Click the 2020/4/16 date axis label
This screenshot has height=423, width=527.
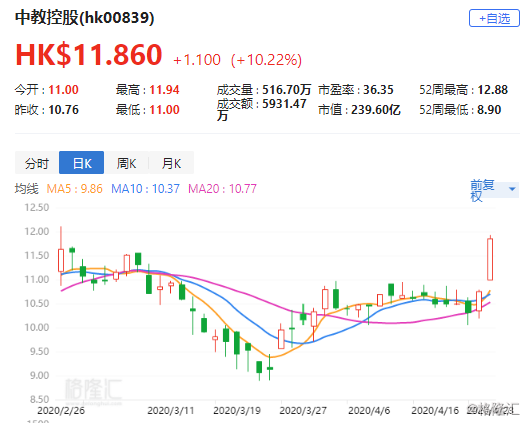435,410
